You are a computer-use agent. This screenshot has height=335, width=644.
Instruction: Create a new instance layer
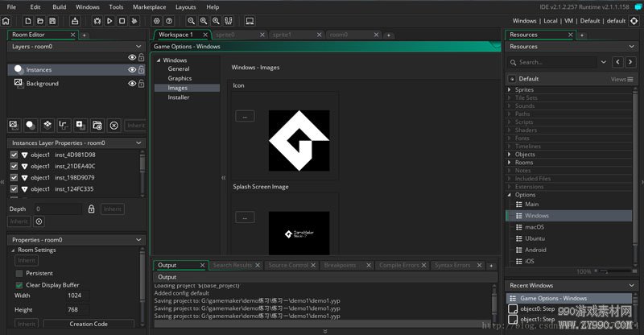coord(31,125)
